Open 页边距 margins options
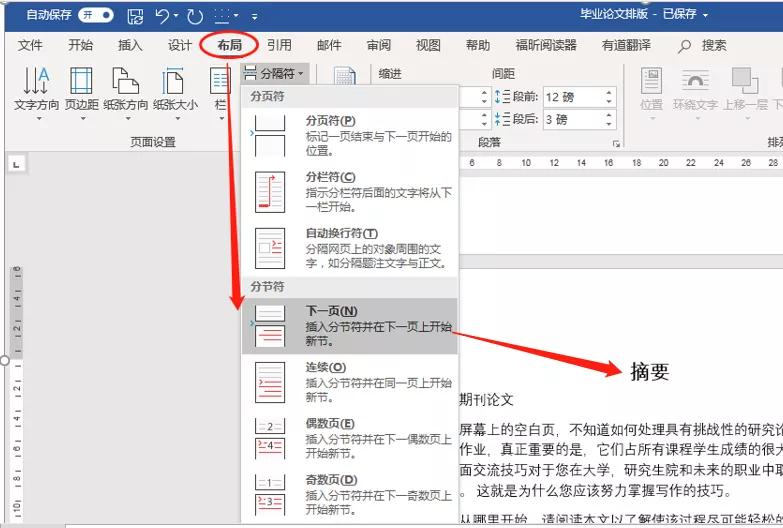This screenshot has height=528, width=783. (x=81, y=93)
